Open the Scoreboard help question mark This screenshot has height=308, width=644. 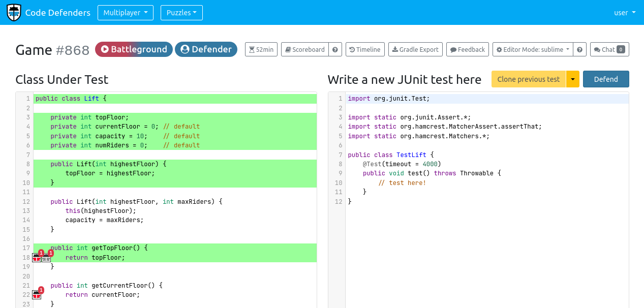coord(335,49)
